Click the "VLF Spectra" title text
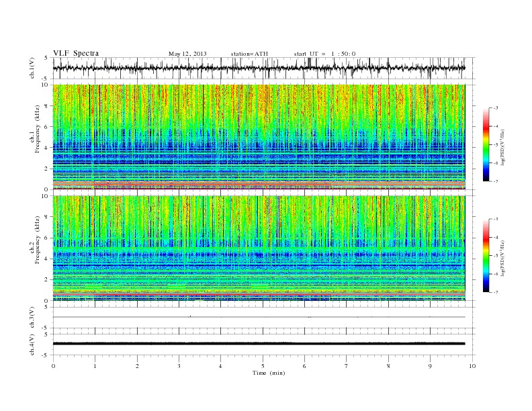The width and height of the screenshot is (532, 411). click(76, 53)
